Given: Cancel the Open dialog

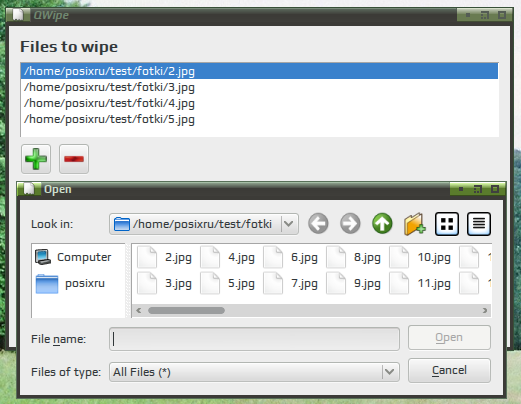Looking at the screenshot, I should [449, 370].
